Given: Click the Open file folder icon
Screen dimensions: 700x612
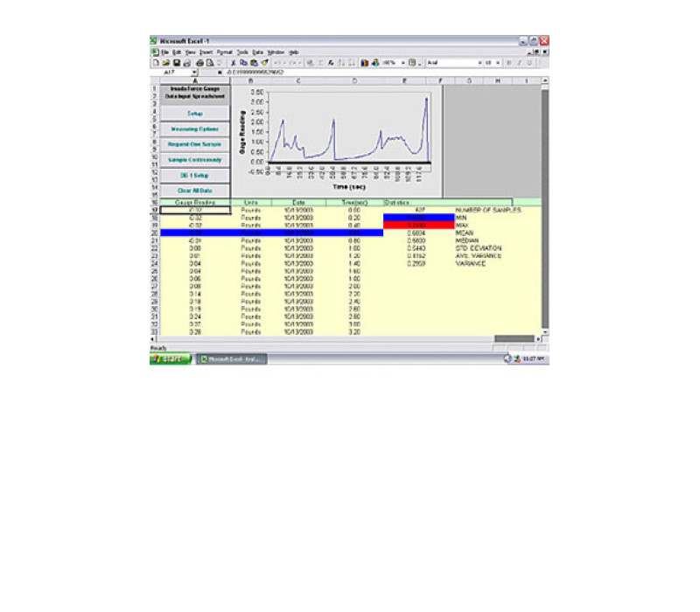Looking at the screenshot, I should (166, 63).
